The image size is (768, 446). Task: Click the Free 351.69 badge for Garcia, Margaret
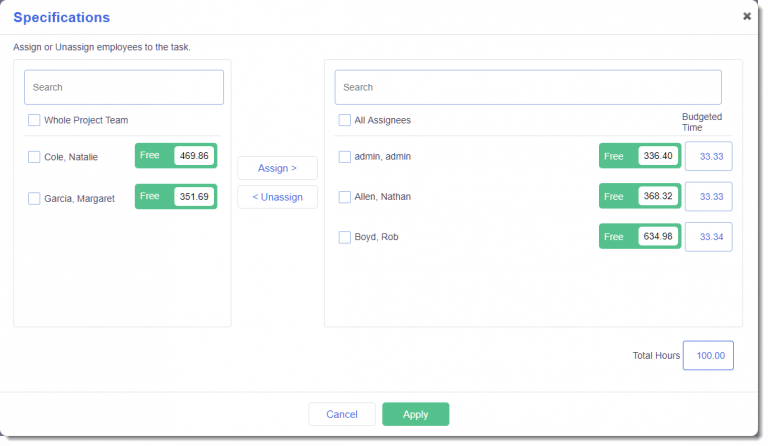[176, 196]
